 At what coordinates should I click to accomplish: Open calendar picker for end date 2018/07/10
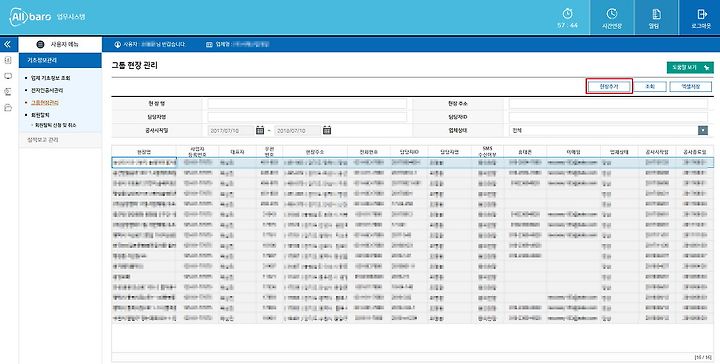327,130
